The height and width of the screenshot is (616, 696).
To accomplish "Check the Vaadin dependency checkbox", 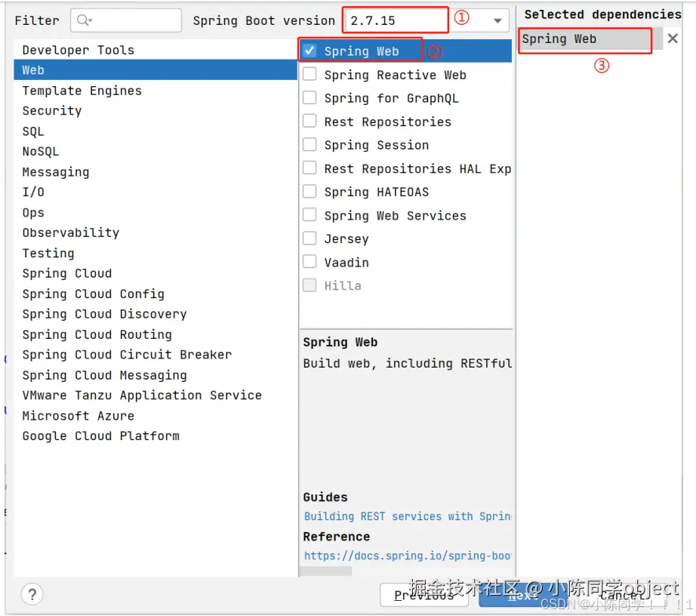I will tap(310, 262).
